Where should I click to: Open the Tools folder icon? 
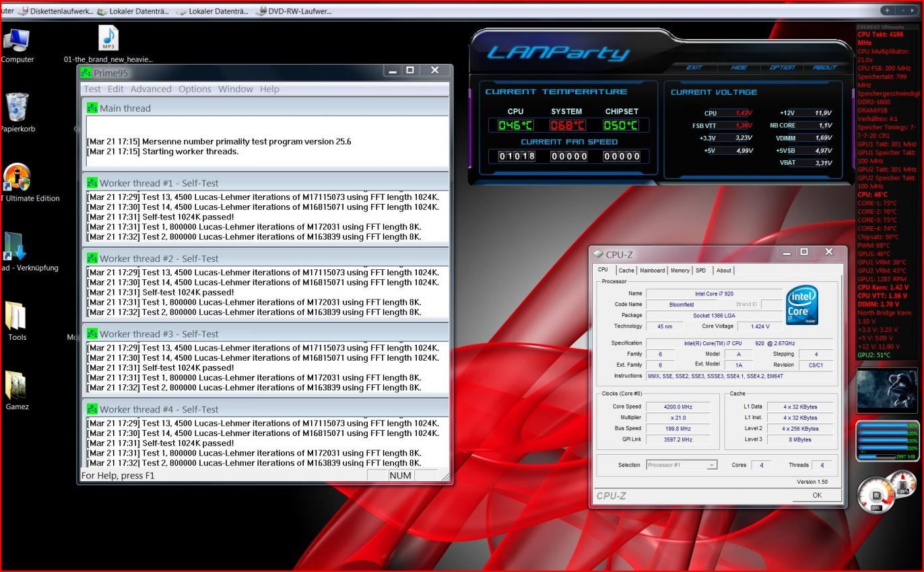[x=15, y=316]
